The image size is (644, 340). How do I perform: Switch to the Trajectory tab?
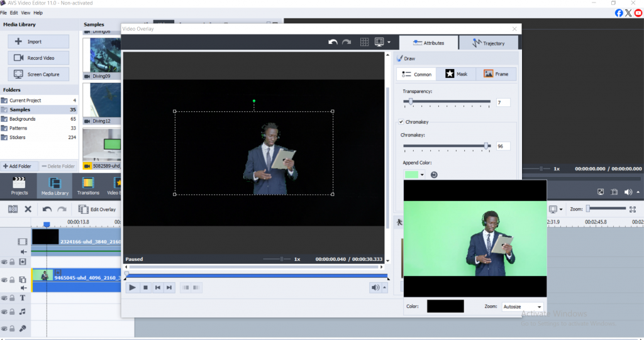[489, 43]
